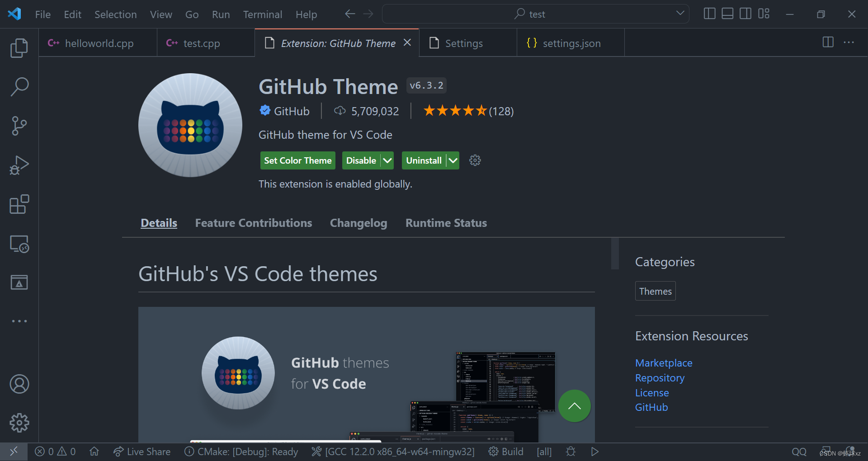868x461 pixels.
Task: Click the [all] build target selector
Action: [x=544, y=452]
